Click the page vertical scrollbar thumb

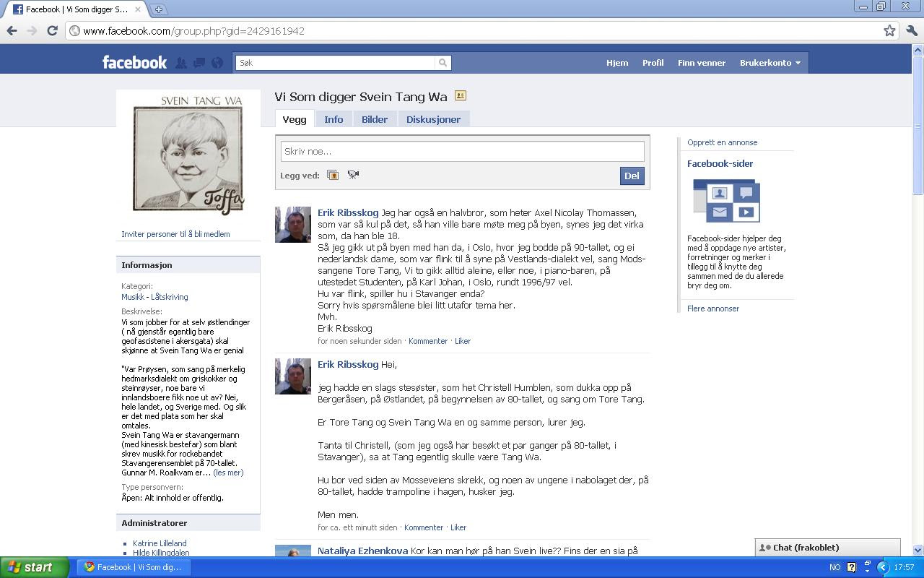tap(918, 125)
